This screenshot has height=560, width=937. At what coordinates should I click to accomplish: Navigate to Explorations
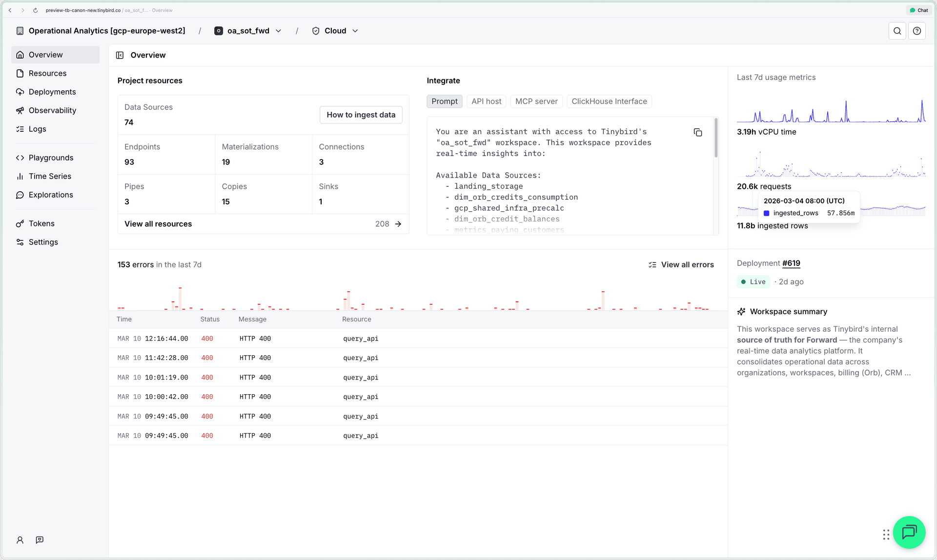pos(50,195)
